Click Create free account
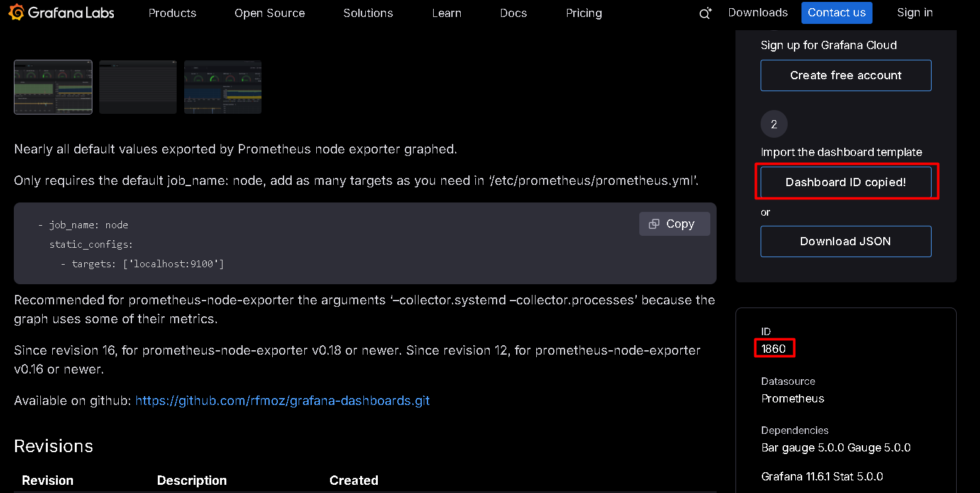This screenshot has width=980, height=493. coord(845,75)
